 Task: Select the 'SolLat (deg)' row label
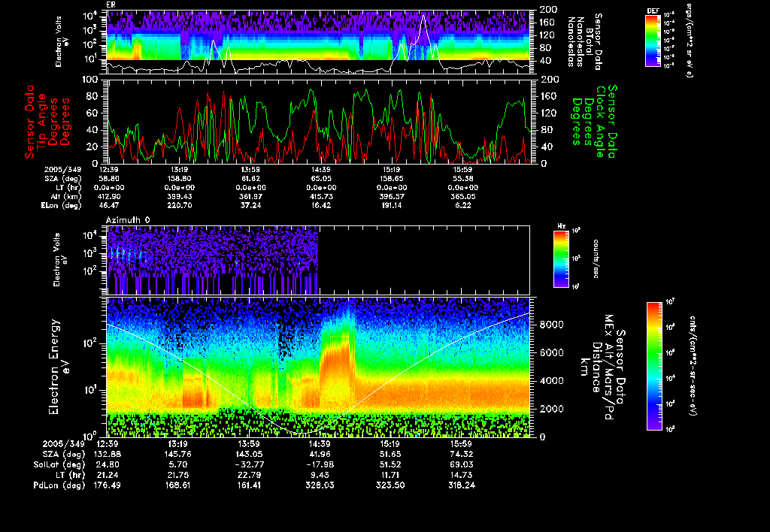(59, 465)
